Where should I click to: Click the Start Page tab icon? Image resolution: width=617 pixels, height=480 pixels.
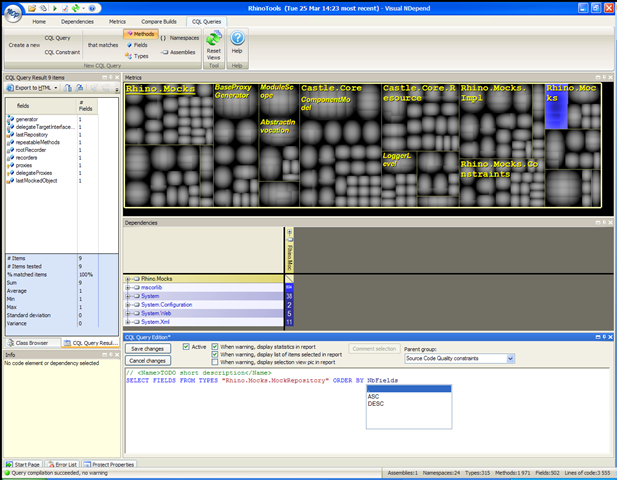pyautogui.click(x=9, y=465)
